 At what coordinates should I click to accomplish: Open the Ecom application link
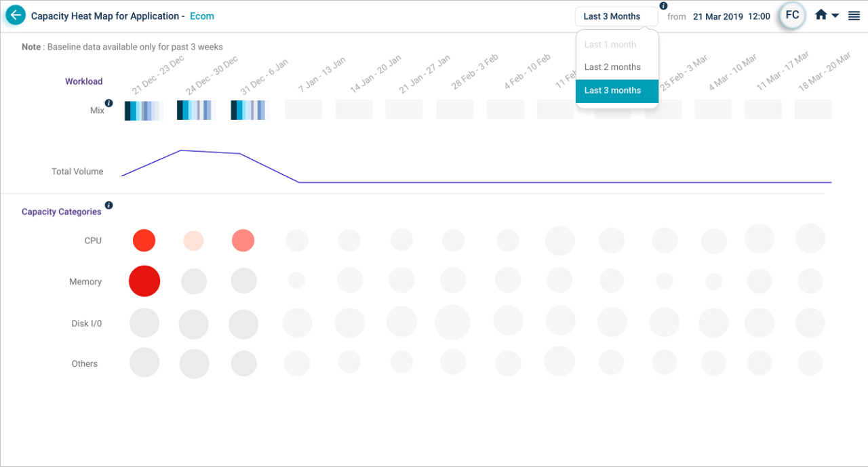201,16
